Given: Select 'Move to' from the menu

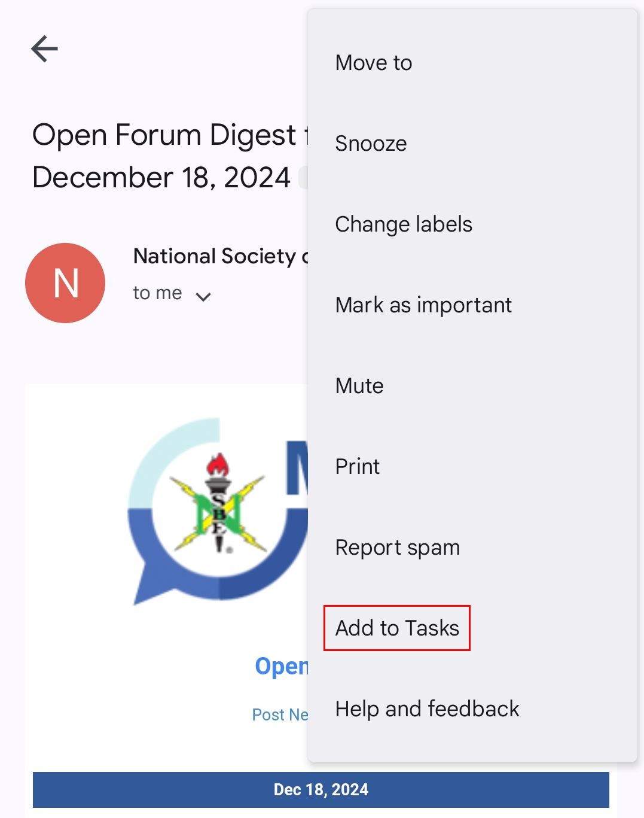Looking at the screenshot, I should [373, 62].
